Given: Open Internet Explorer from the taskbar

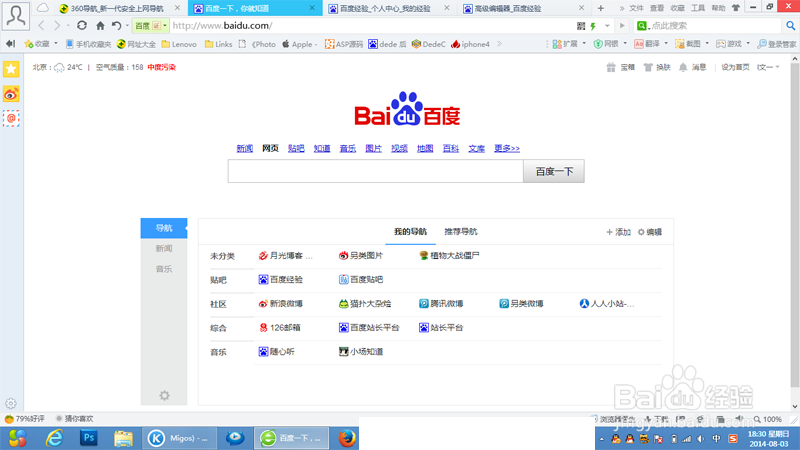Looking at the screenshot, I should (54, 438).
